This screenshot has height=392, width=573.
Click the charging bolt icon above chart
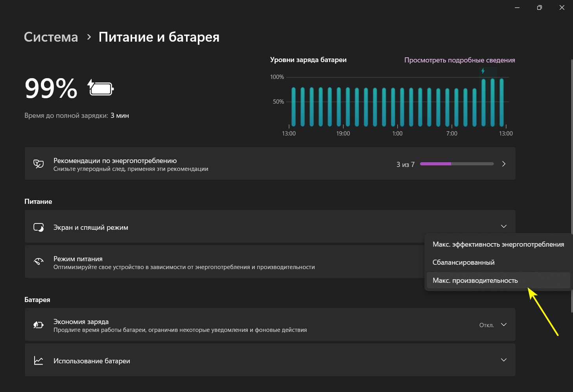[x=483, y=71]
